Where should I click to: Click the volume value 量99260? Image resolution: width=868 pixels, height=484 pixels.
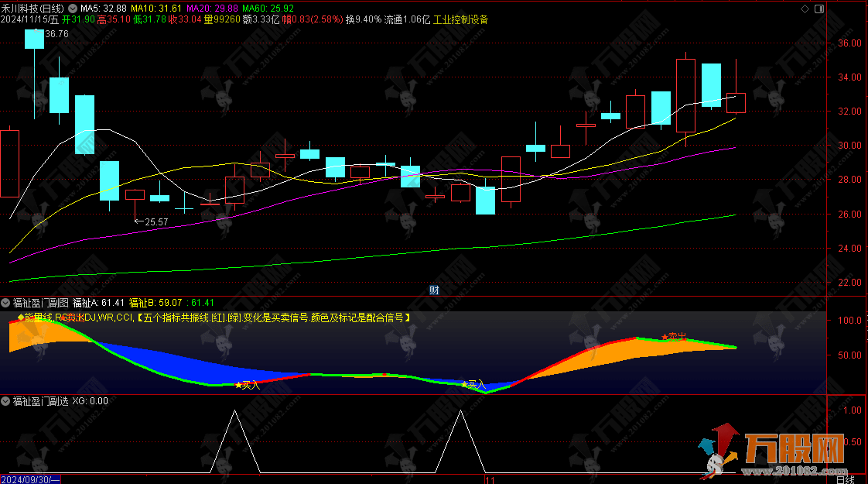pos(222,19)
